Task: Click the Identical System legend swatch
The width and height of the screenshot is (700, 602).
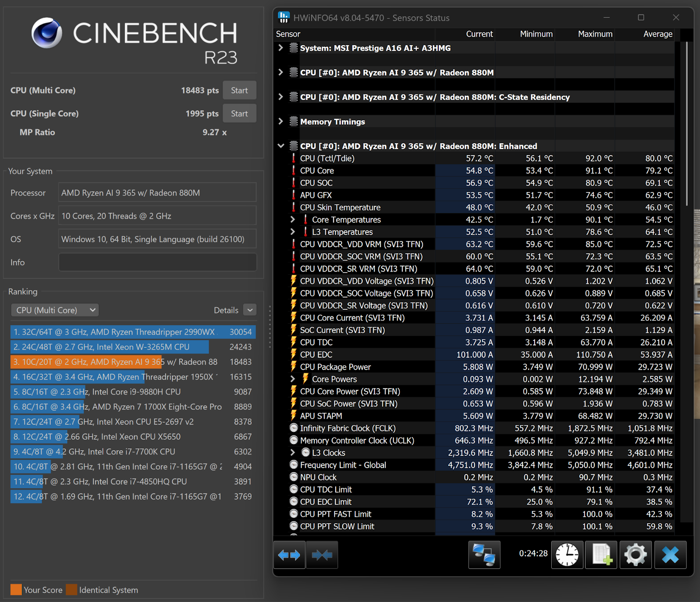Action: [72, 590]
